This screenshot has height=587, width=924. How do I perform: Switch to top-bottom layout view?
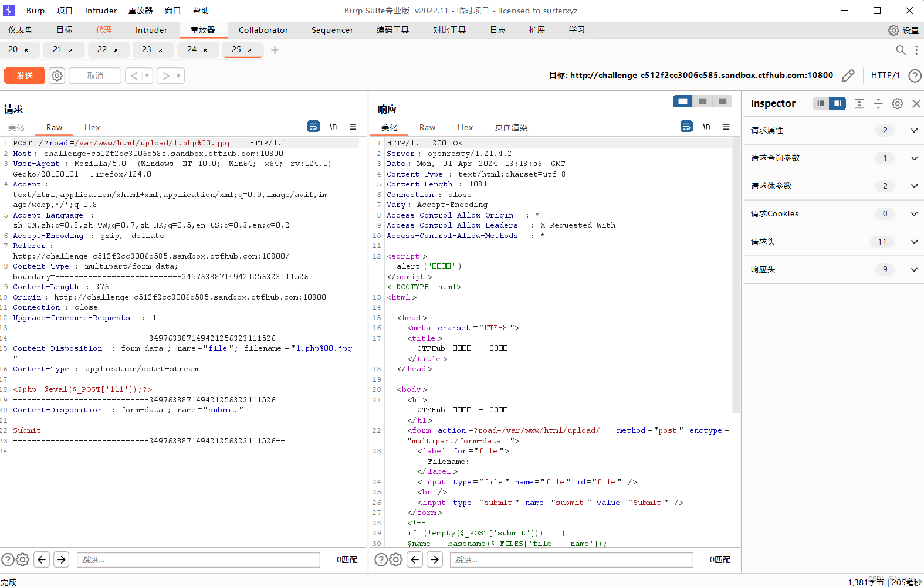point(703,101)
